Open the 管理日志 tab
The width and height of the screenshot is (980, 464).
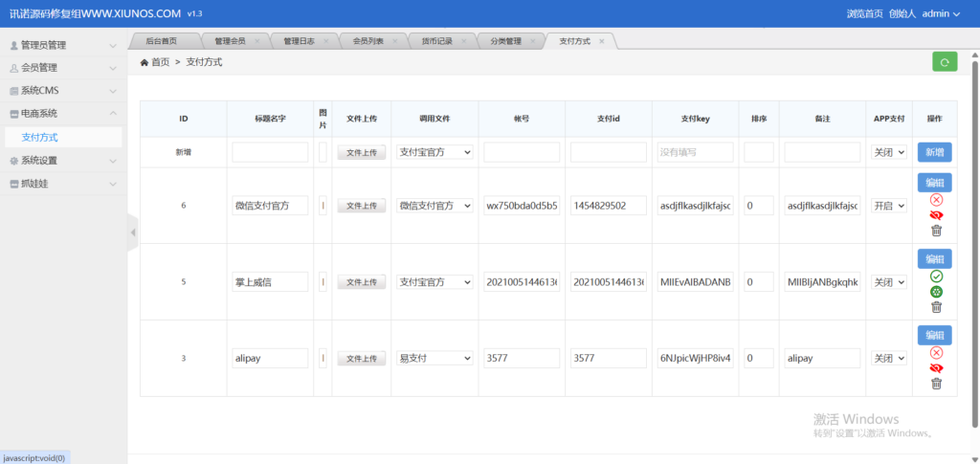299,41
